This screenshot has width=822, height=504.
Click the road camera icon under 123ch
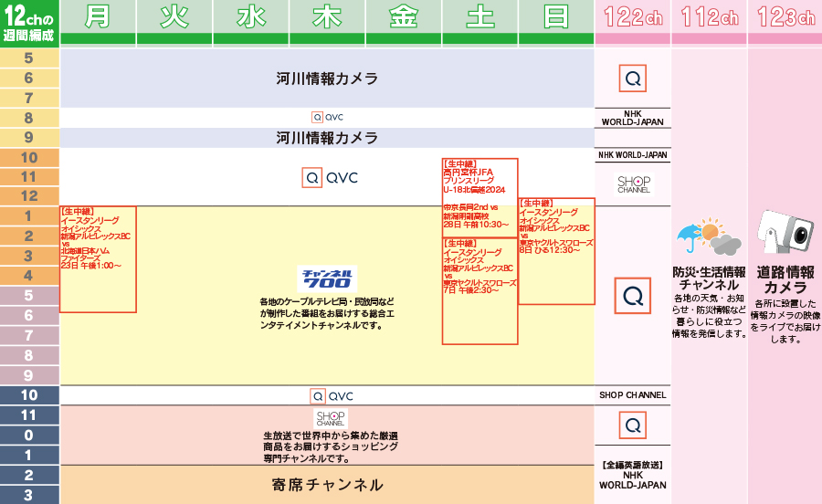click(785, 232)
